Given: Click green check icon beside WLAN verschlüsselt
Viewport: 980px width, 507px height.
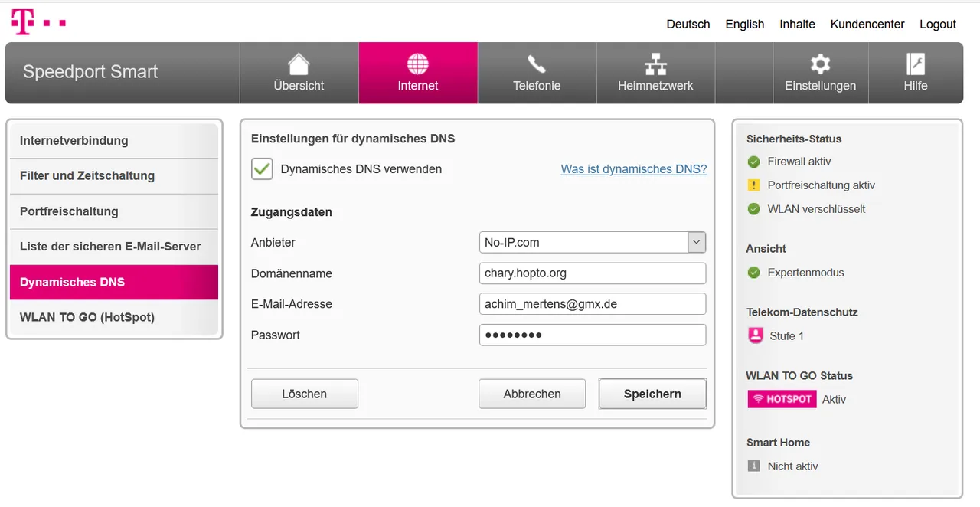Looking at the screenshot, I should tap(753, 209).
